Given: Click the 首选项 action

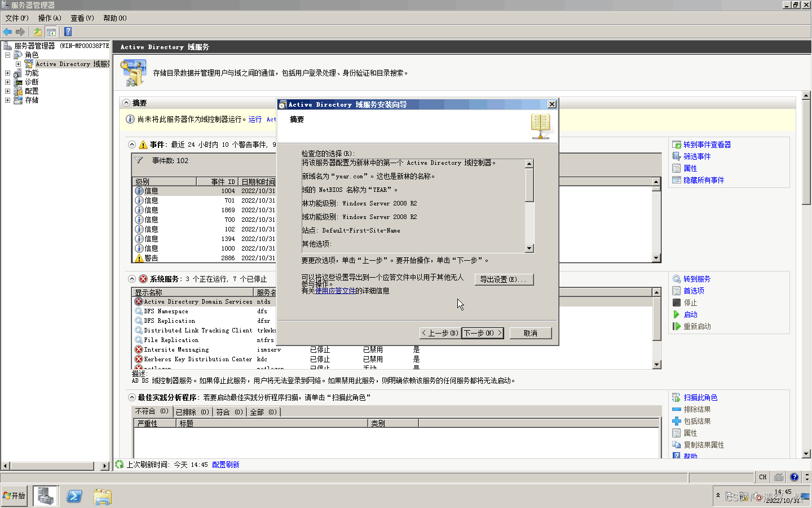Looking at the screenshot, I should 694,291.
